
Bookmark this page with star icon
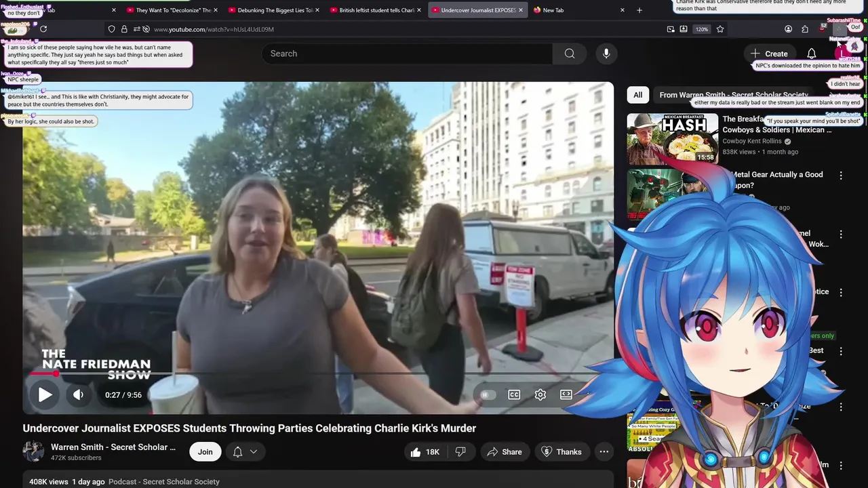[720, 29]
